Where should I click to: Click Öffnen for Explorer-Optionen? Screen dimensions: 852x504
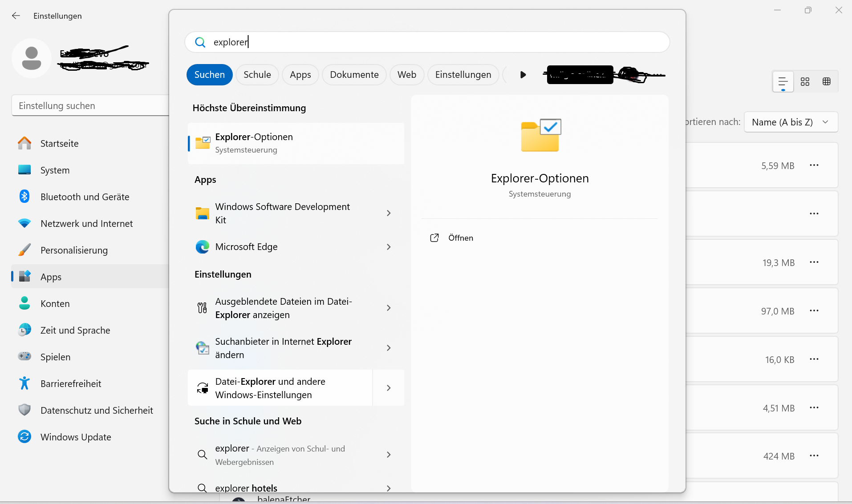tap(460, 238)
